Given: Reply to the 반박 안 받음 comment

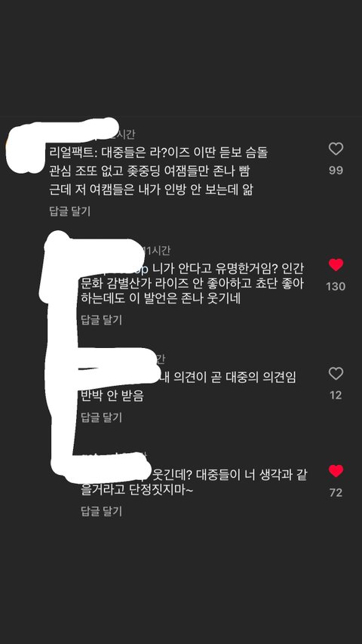Looking at the screenshot, I should tap(101, 418).
